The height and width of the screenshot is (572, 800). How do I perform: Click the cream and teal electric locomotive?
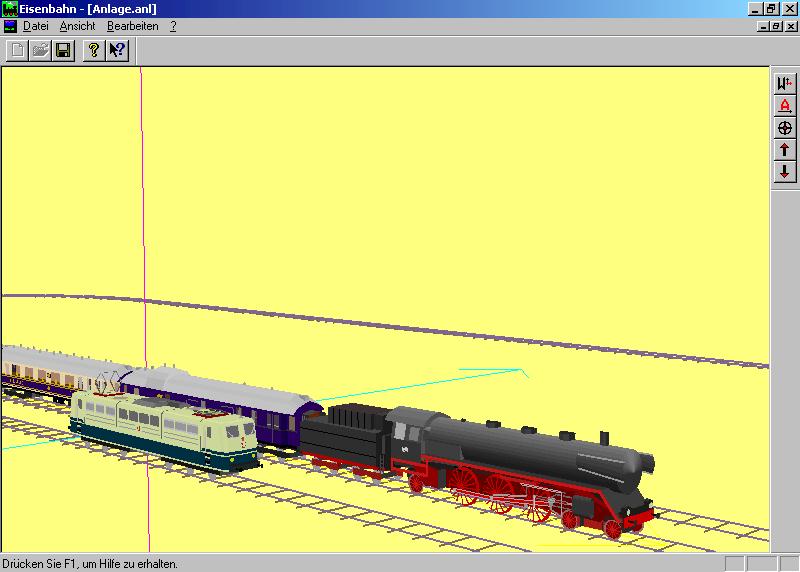164,430
